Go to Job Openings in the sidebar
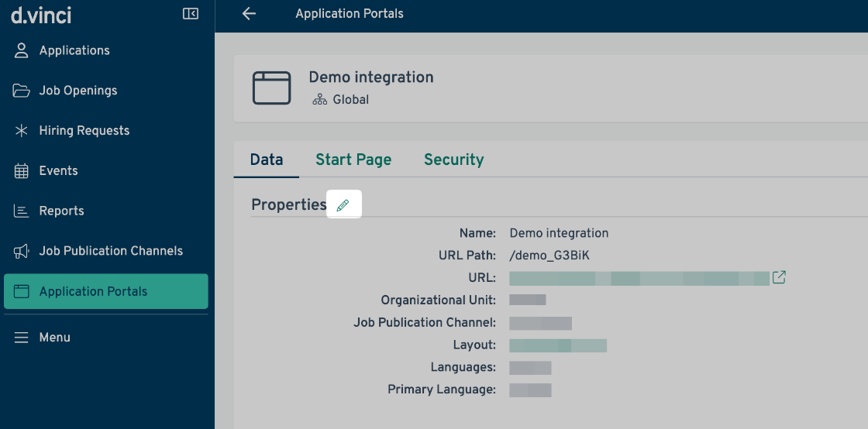868x429 pixels. [78, 91]
